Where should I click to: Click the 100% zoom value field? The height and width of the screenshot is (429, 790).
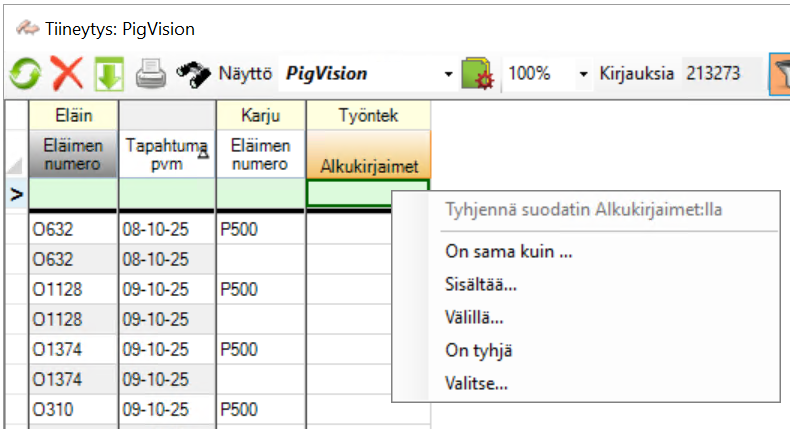[540, 74]
